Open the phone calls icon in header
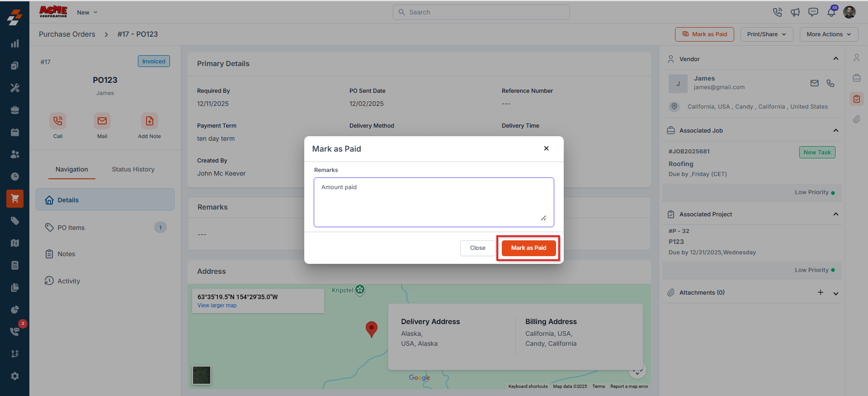Image resolution: width=868 pixels, height=396 pixels. (777, 12)
